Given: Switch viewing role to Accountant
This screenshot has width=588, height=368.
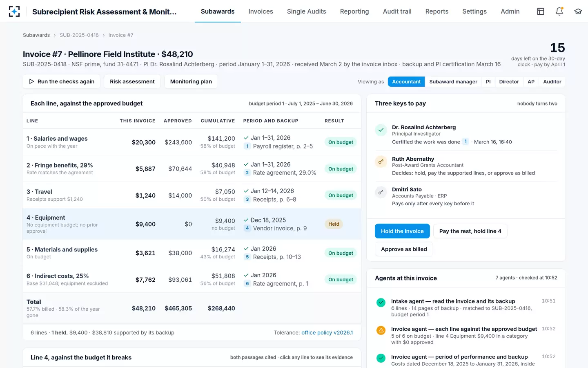Looking at the screenshot, I should click(x=406, y=82).
